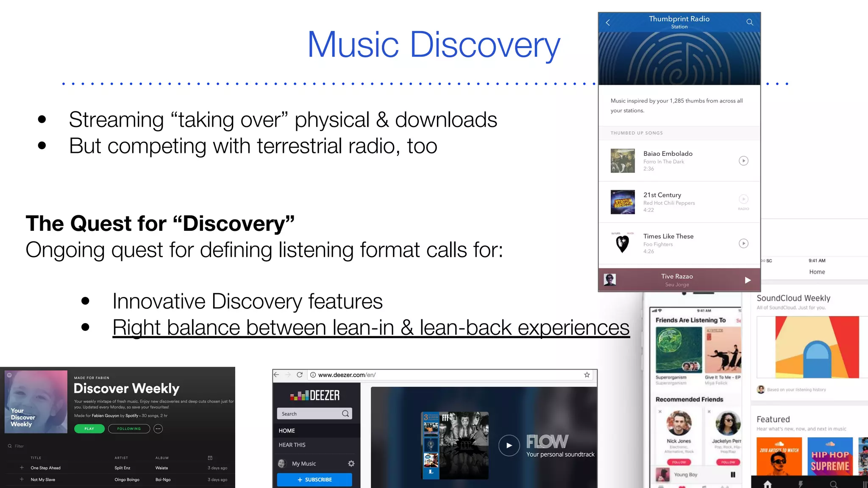868x488 pixels.
Task: Toggle FOLLOWING on Discover Weekly playlist
Action: (x=129, y=429)
